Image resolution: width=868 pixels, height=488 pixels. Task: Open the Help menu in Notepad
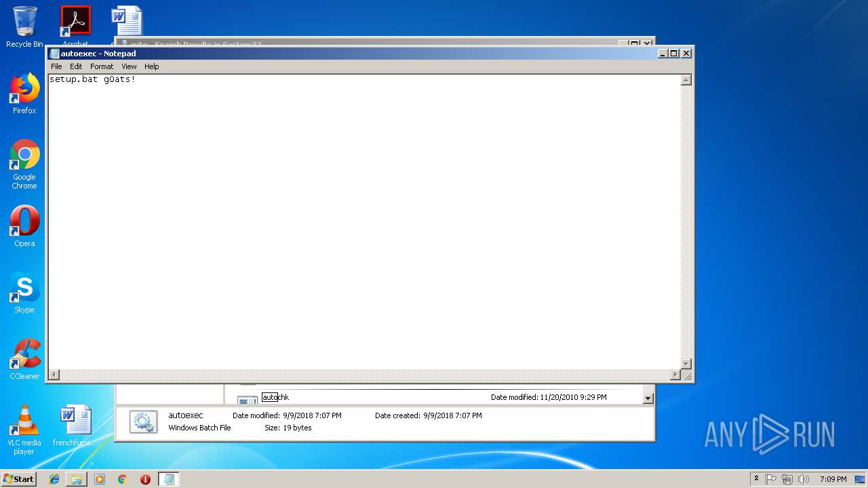[152, 66]
